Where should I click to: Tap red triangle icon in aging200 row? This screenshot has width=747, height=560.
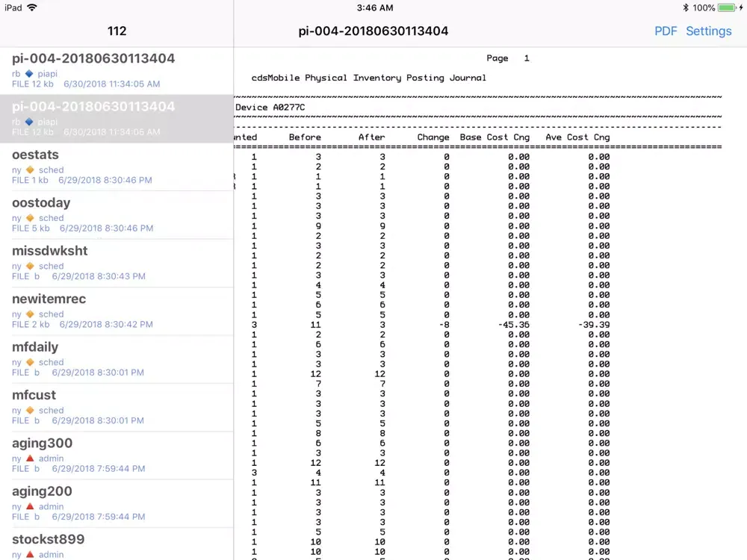pyautogui.click(x=30, y=506)
